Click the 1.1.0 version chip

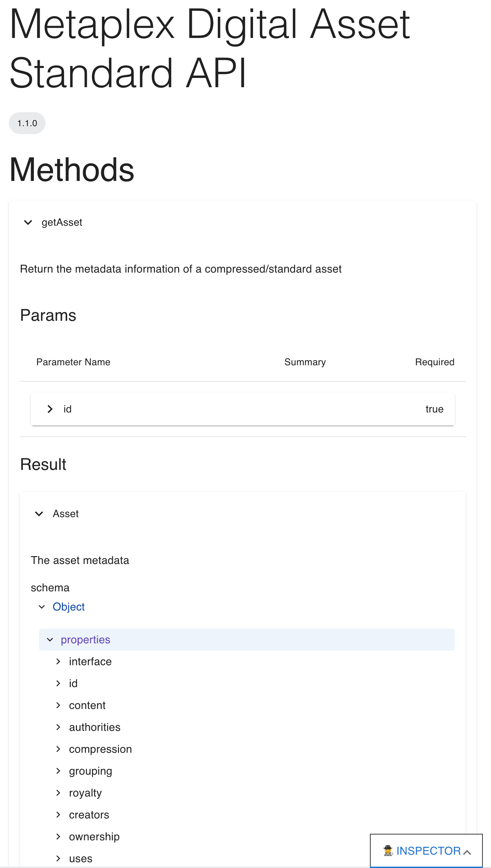click(27, 123)
